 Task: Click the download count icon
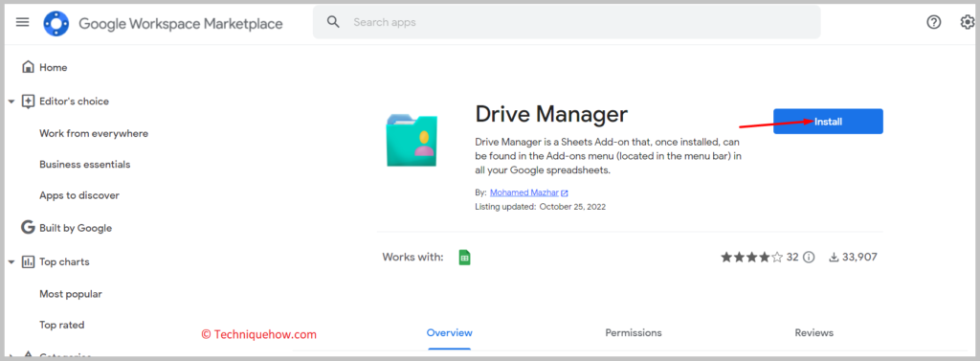(834, 258)
